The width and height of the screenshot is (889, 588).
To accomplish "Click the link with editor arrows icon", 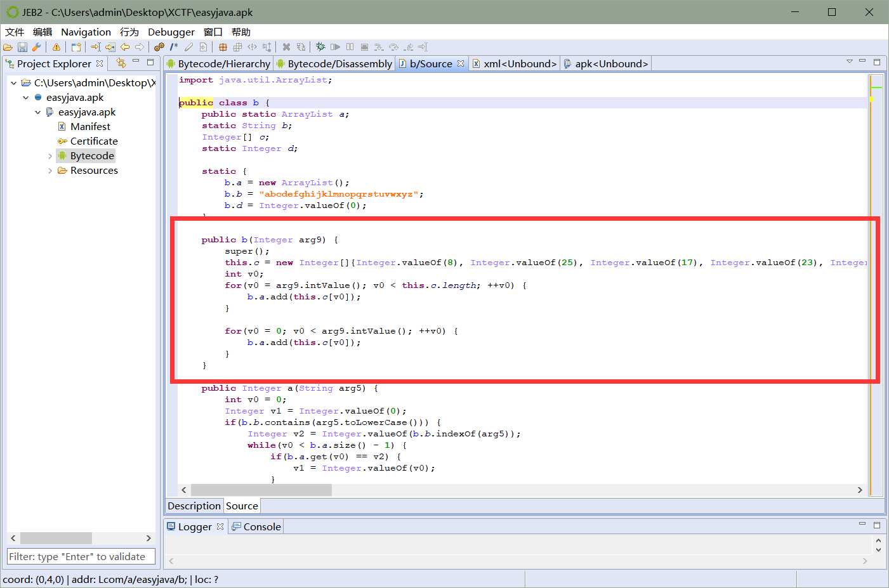I will (121, 63).
